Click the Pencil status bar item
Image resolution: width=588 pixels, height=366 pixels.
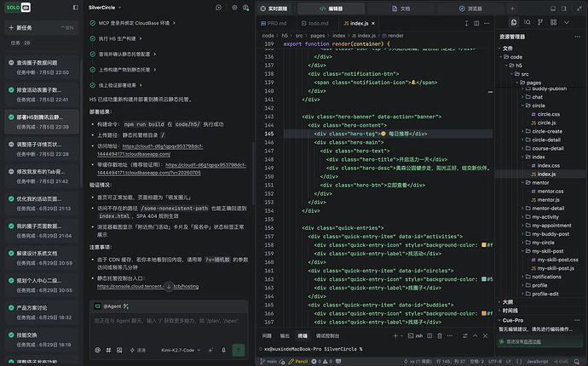pos(298,362)
